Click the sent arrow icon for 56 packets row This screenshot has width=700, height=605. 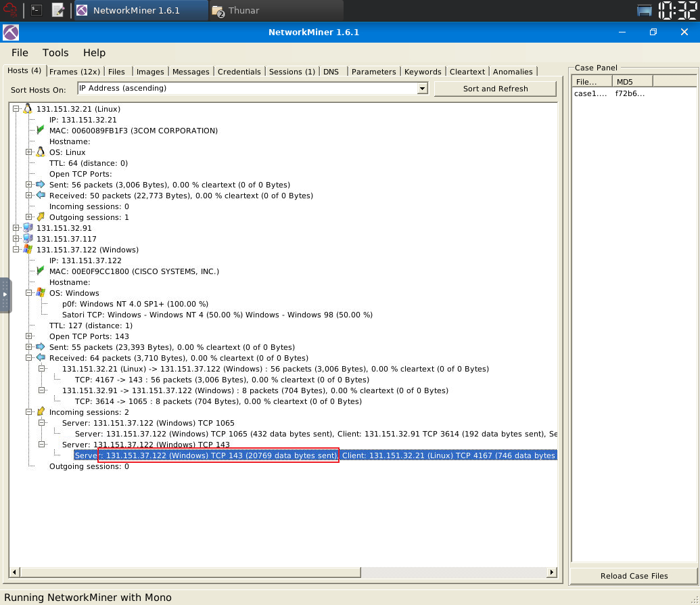[41, 185]
